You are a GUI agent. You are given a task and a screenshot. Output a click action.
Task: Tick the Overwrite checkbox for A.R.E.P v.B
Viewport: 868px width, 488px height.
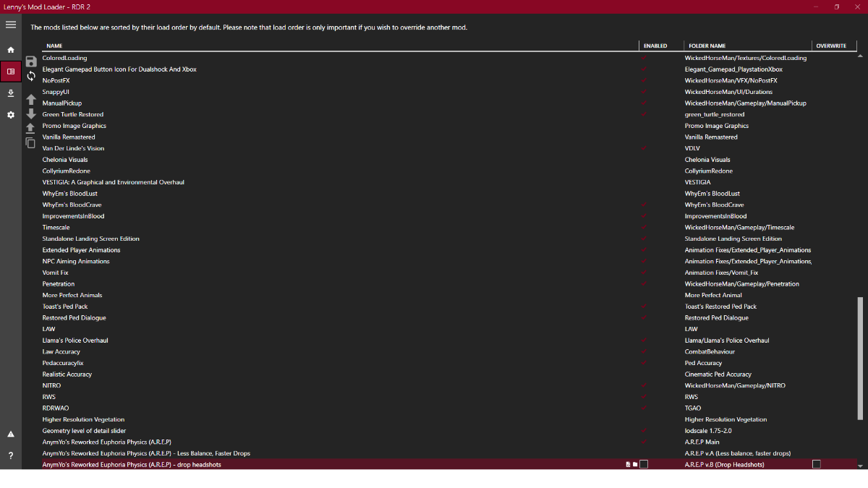click(x=817, y=465)
